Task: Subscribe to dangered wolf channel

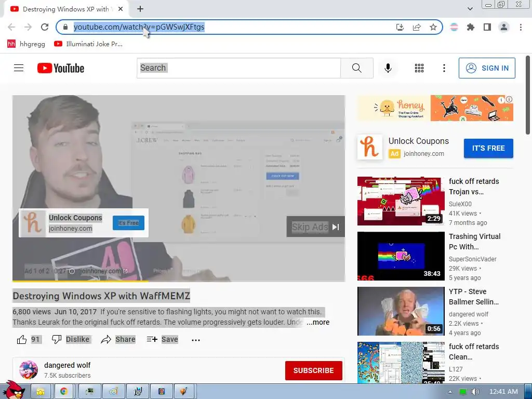Action: click(313, 370)
